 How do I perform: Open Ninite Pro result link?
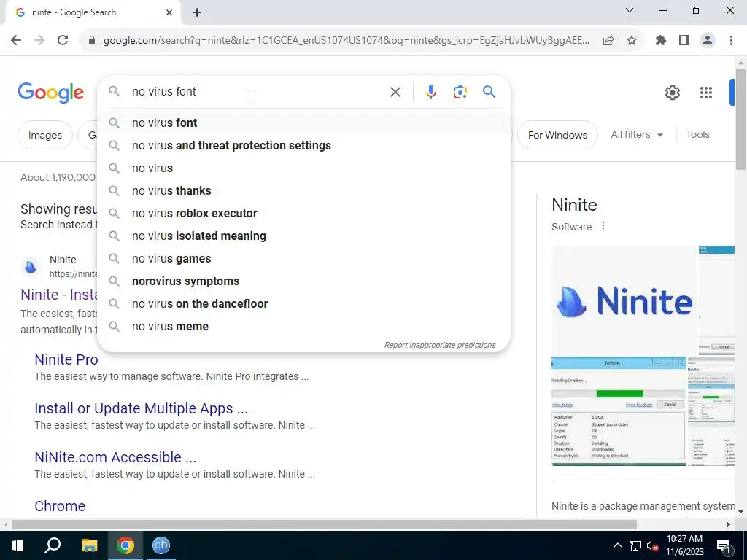pos(66,359)
